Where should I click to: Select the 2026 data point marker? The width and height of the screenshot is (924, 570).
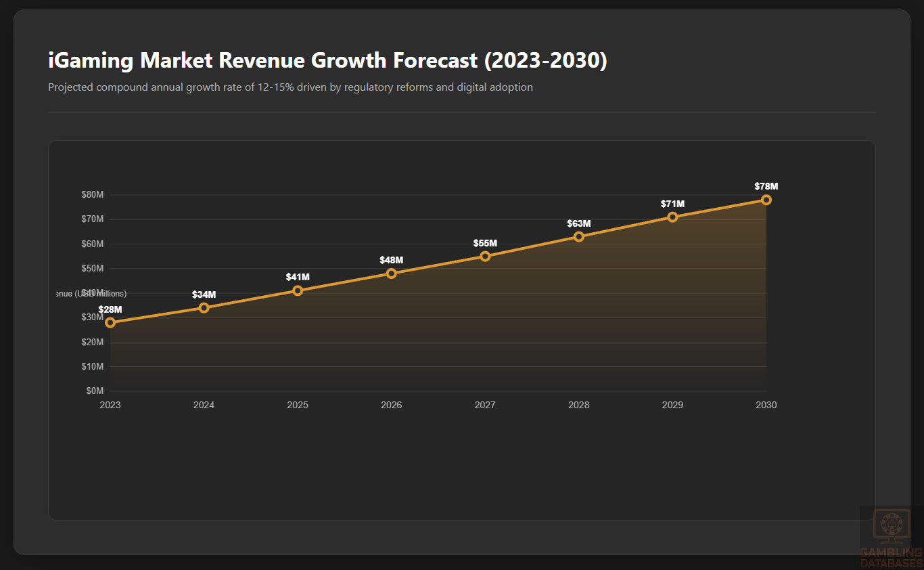[x=392, y=273]
